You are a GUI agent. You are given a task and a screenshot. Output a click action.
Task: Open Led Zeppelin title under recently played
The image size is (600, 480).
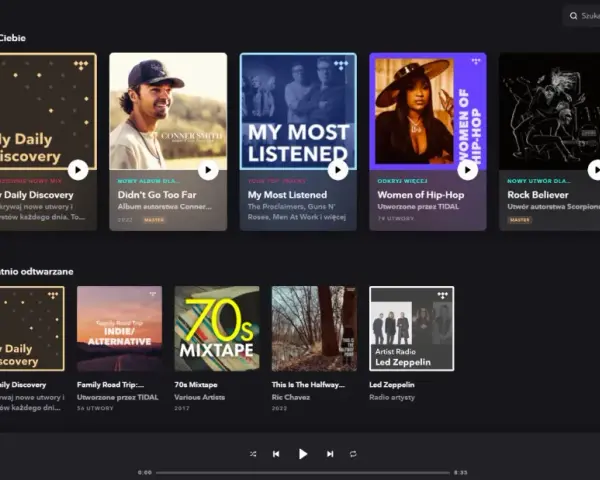[391, 385]
